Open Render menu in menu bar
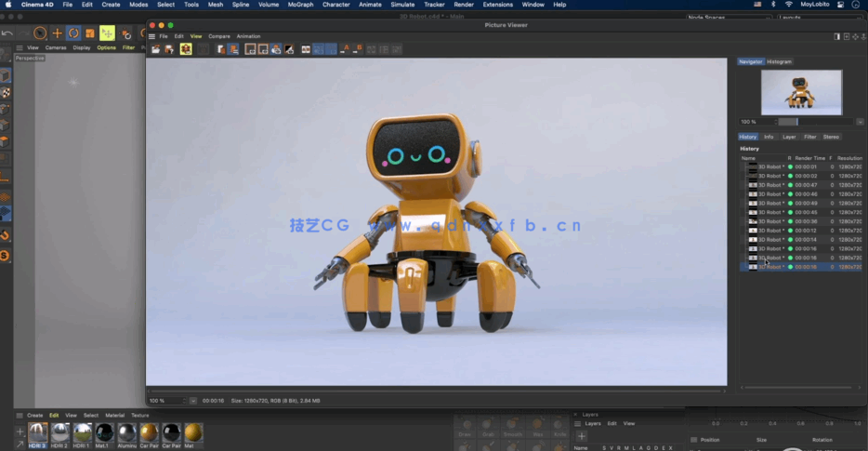868x451 pixels. tap(464, 5)
